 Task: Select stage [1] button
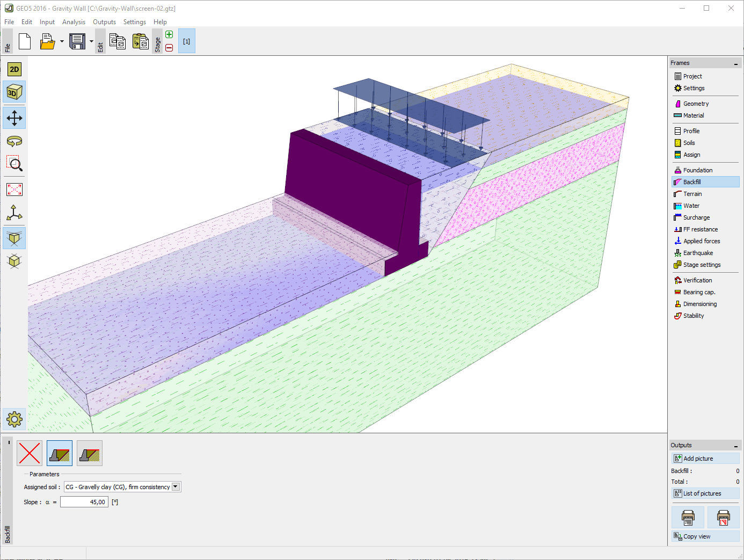point(186,40)
